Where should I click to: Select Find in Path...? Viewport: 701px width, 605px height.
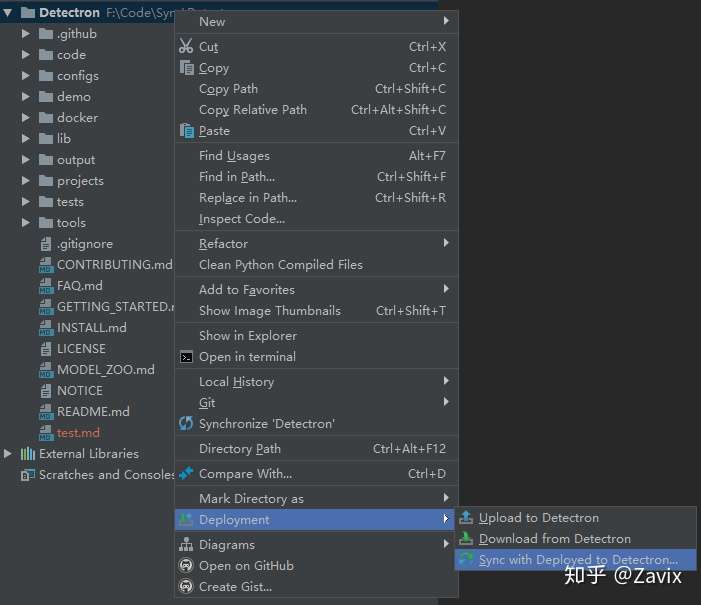[317, 177]
